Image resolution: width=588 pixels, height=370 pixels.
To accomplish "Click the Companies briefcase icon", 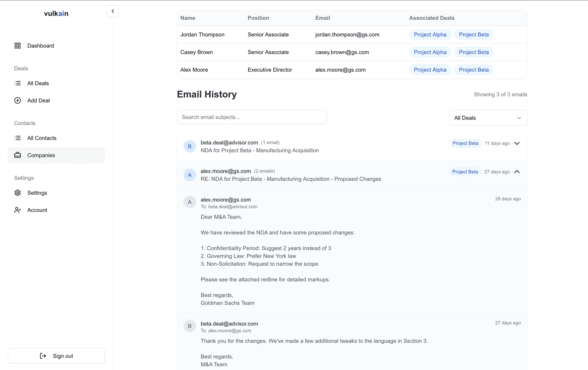I will (x=18, y=155).
